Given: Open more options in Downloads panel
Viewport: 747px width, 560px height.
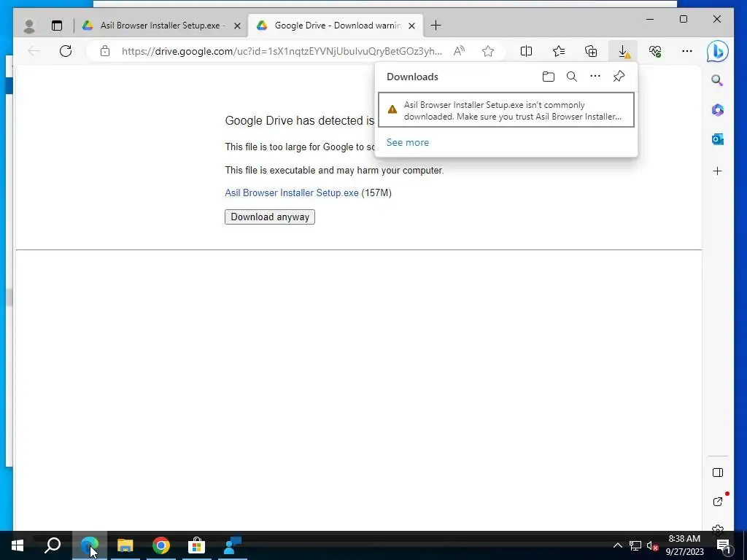Looking at the screenshot, I should [x=595, y=76].
